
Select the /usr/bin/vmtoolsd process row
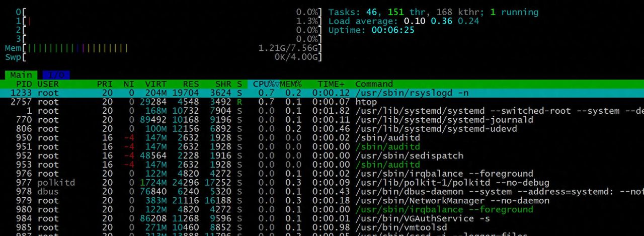[x=322, y=227]
